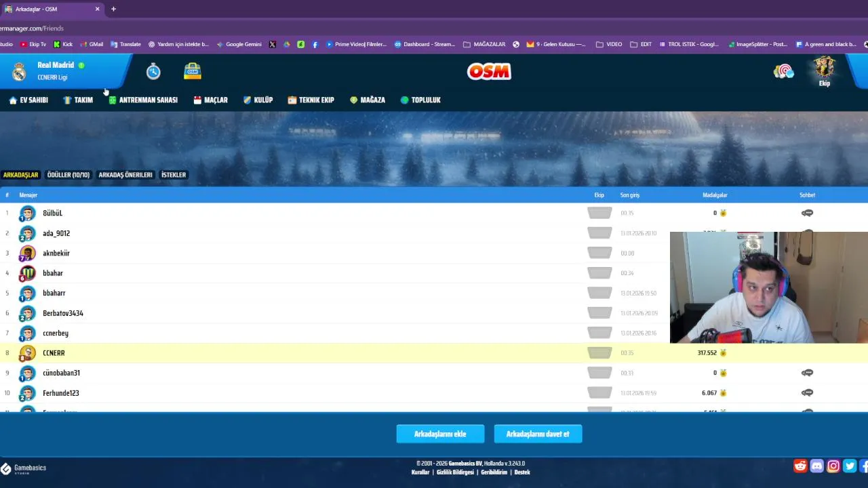Sort by the Menajer column header
Screen dimensions: 868x488
[28, 195]
